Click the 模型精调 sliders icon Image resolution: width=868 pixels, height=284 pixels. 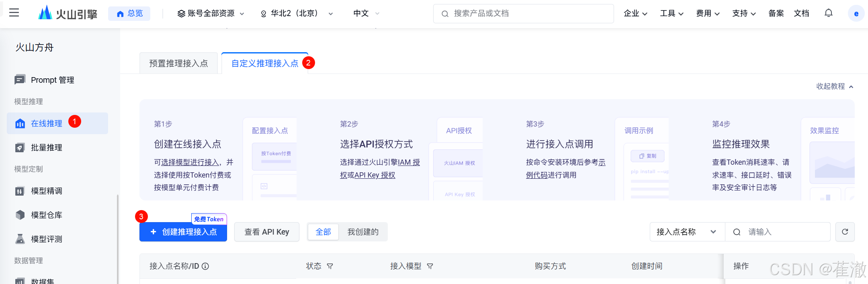(x=20, y=191)
